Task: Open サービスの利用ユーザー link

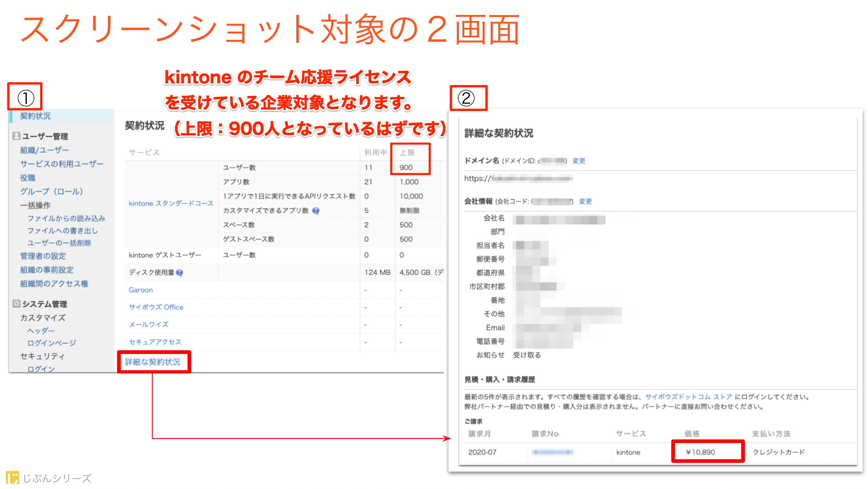Action: (62, 164)
